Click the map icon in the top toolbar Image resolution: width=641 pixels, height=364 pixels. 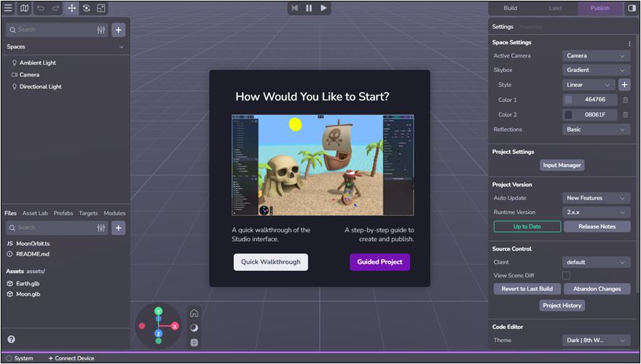click(24, 8)
